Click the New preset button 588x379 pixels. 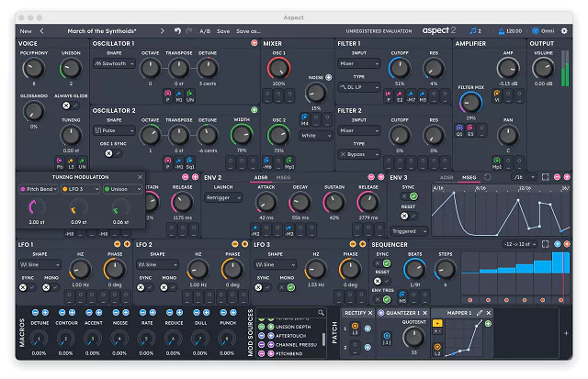(26, 31)
